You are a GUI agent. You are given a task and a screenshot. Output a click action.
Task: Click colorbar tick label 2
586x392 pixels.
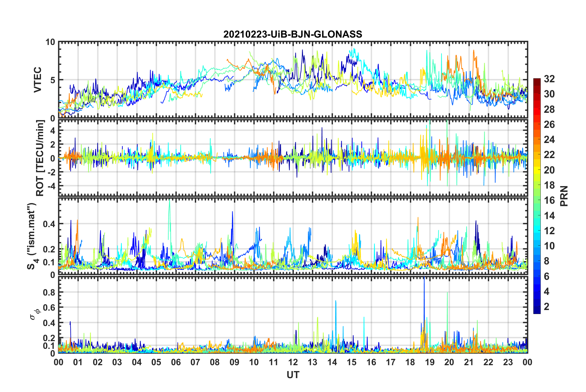pos(547,307)
